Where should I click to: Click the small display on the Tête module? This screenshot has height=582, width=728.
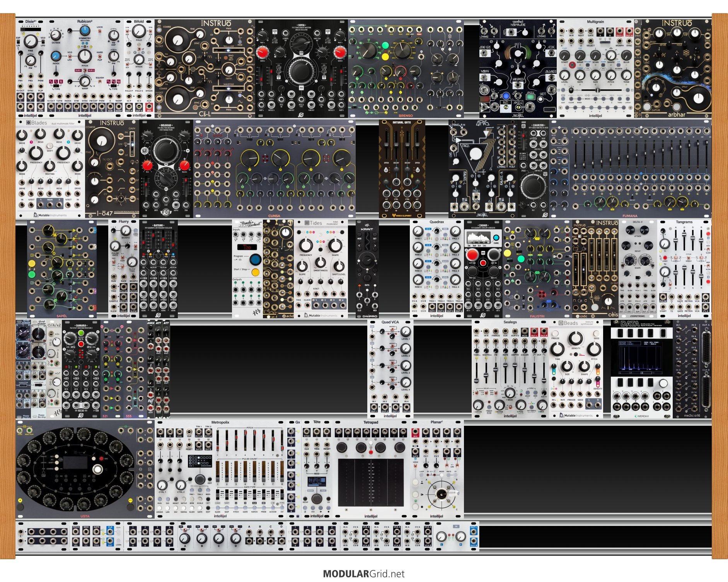[x=316, y=481]
